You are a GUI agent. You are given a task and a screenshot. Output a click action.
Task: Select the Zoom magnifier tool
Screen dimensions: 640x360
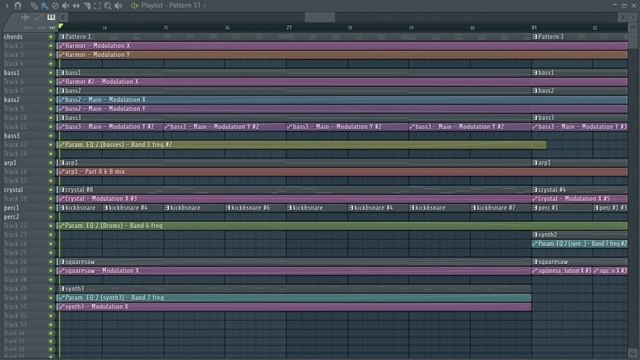[x=108, y=6]
